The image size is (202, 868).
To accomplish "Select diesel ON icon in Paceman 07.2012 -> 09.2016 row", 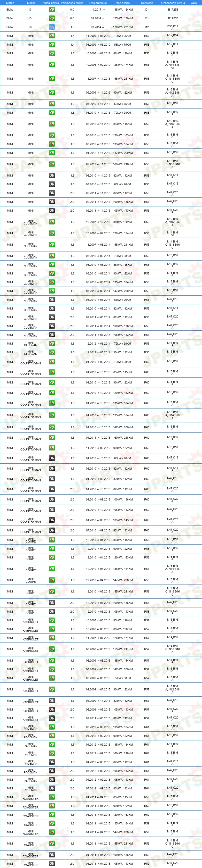I will 52,788.
